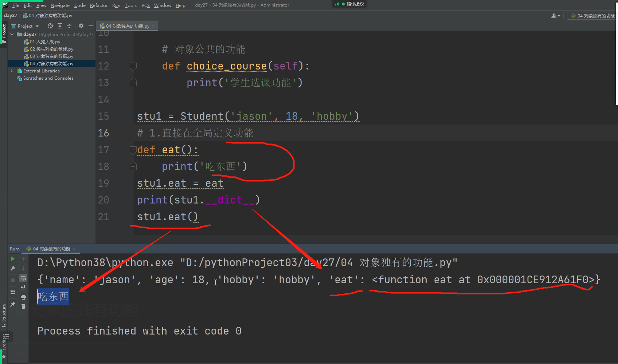Screen dimensions: 618x364
Task: Click the PyCharm application logo icon
Action: coord(5,5)
